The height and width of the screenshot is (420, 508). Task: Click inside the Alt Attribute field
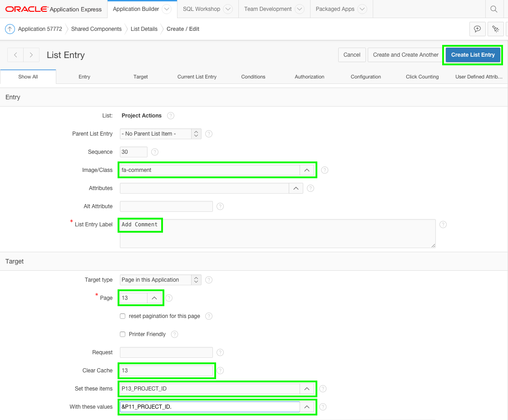click(x=166, y=206)
